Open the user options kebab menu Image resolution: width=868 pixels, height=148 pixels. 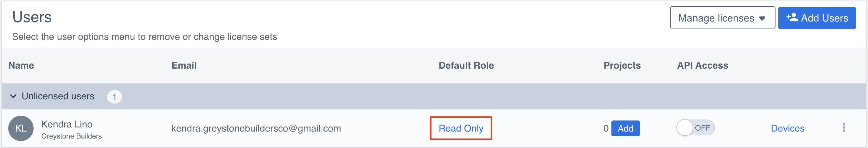point(843,128)
